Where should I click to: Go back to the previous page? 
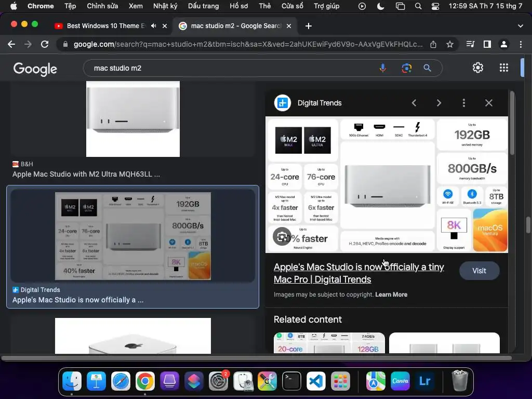tap(11, 45)
